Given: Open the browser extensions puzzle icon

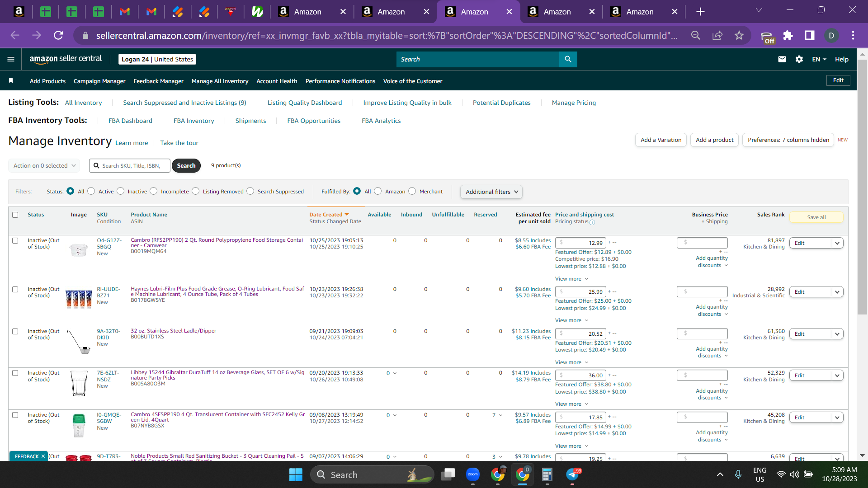Looking at the screenshot, I should tap(788, 35).
